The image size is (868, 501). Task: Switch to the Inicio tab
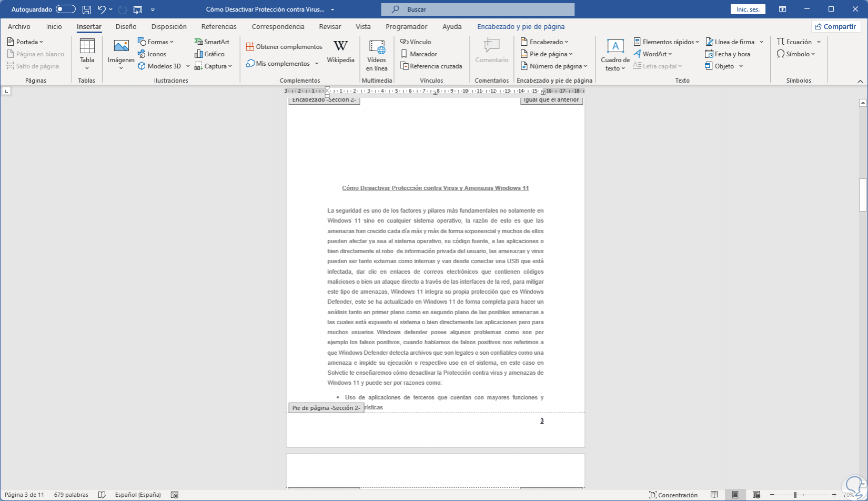pyautogui.click(x=54, y=26)
